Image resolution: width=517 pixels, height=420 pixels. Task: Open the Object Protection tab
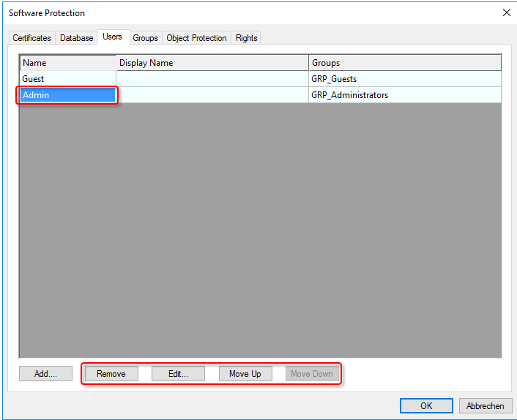coord(196,38)
